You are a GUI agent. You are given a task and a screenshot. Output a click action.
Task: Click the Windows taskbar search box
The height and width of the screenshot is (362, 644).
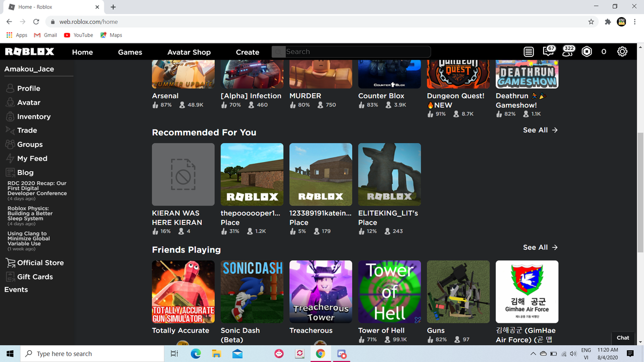coord(91,353)
